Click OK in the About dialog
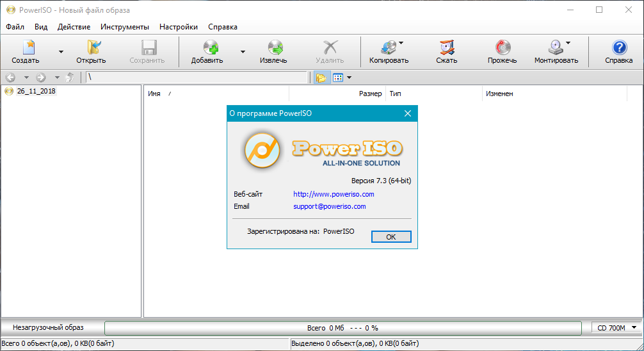 click(391, 237)
